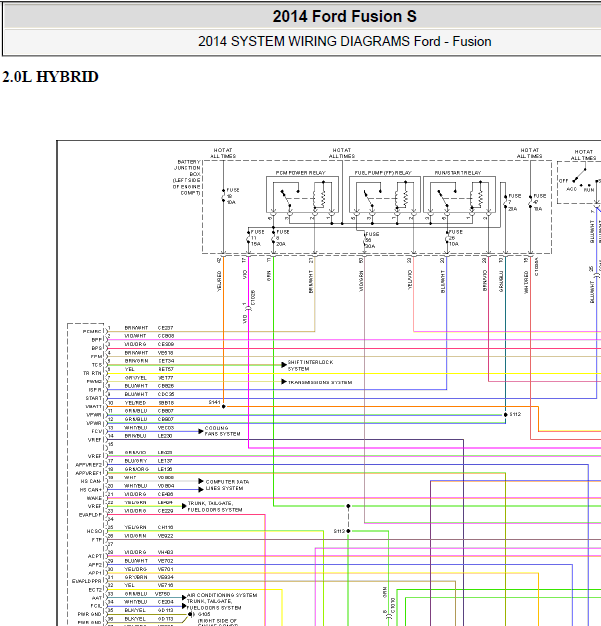The height and width of the screenshot is (626, 601).
Task: Click the 'APP2' pin label
Action: pos(95,565)
